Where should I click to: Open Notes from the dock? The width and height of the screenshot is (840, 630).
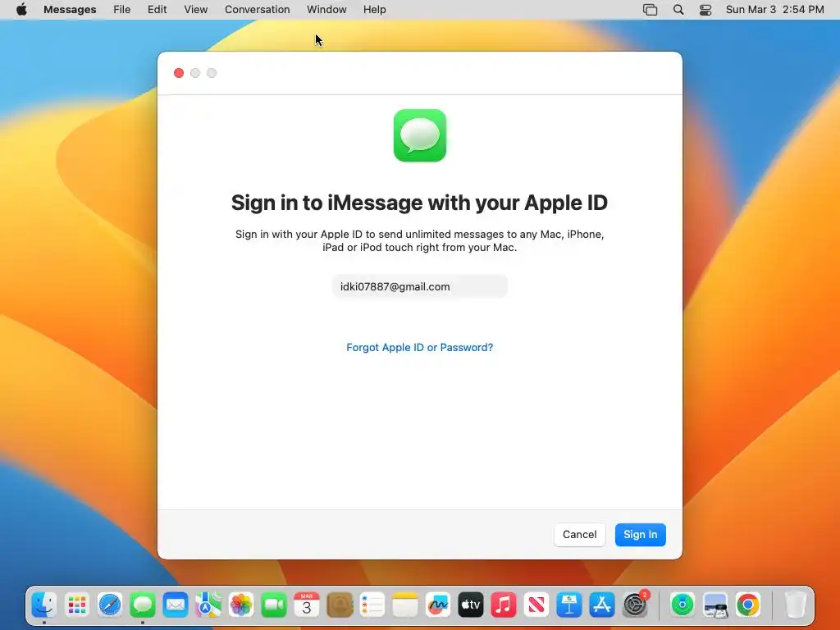[405, 605]
